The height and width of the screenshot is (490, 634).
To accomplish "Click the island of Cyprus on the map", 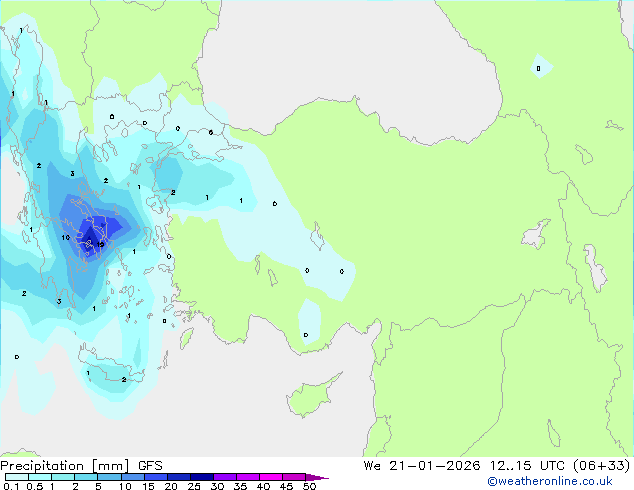I will coord(312,396).
